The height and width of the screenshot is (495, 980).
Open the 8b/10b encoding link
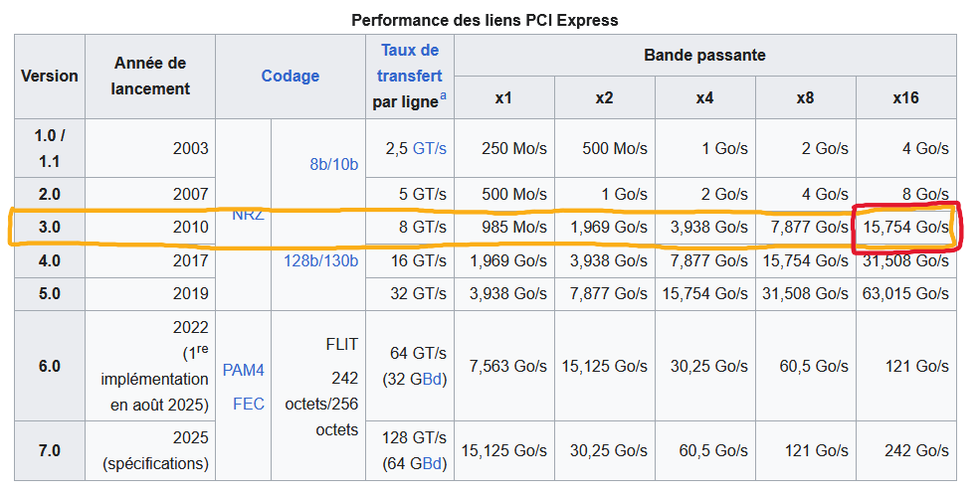click(333, 164)
